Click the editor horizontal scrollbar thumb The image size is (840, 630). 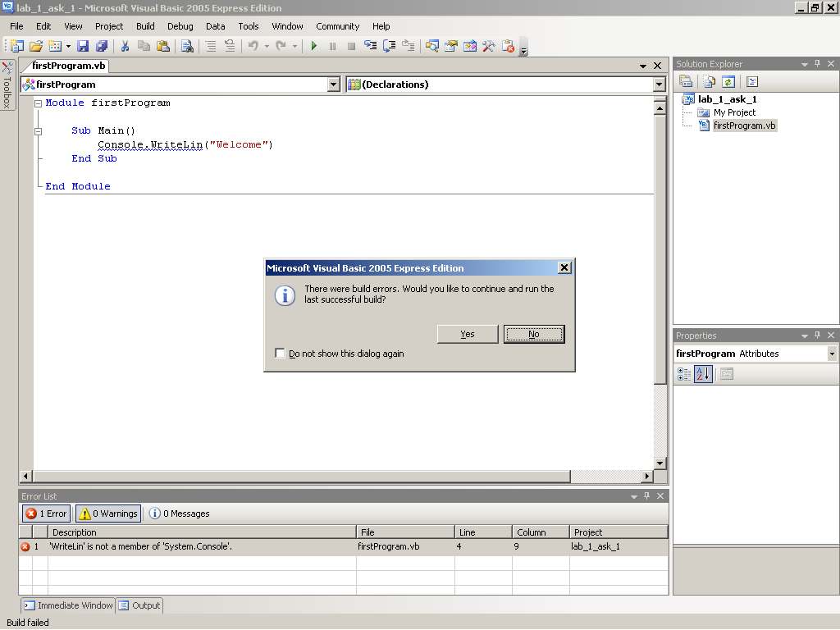pyautogui.click(x=302, y=476)
